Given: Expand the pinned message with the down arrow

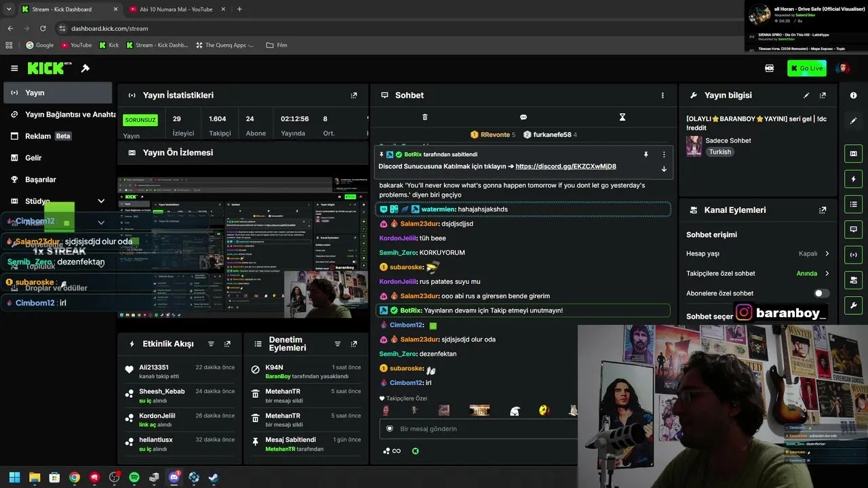Looking at the screenshot, I should (664, 169).
